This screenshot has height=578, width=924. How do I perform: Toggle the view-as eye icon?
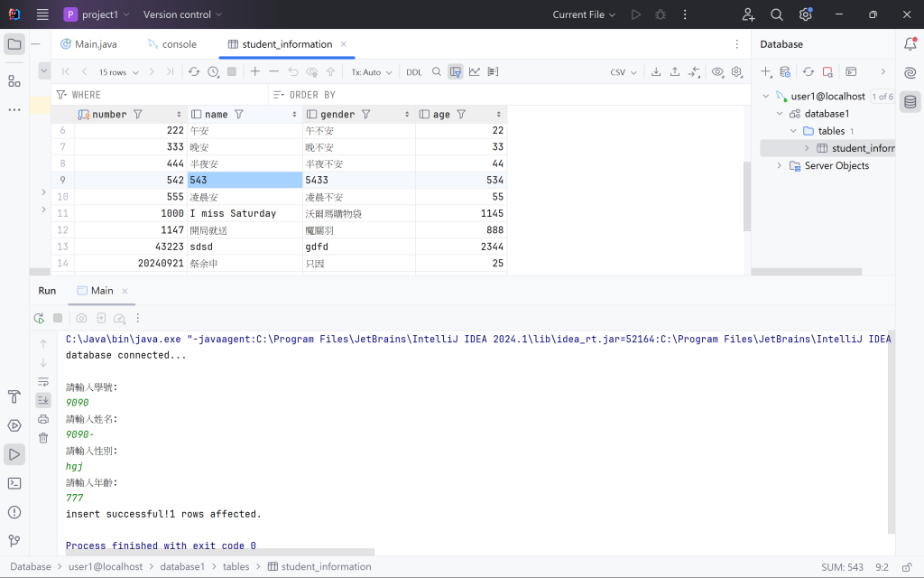[x=717, y=71]
